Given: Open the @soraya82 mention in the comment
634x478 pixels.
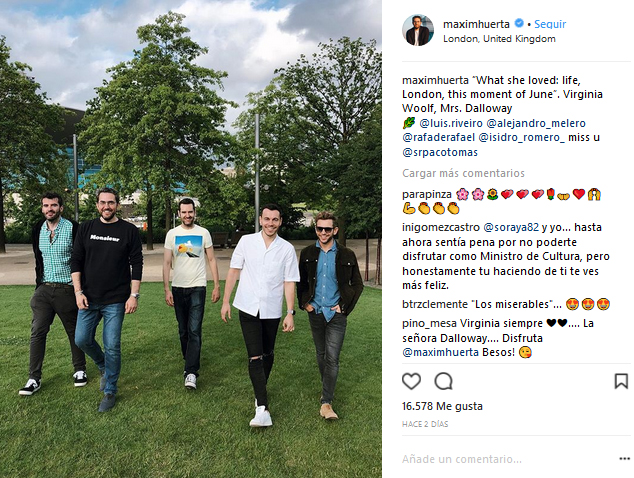Looking at the screenshot, I should click(x=511, y=227).
